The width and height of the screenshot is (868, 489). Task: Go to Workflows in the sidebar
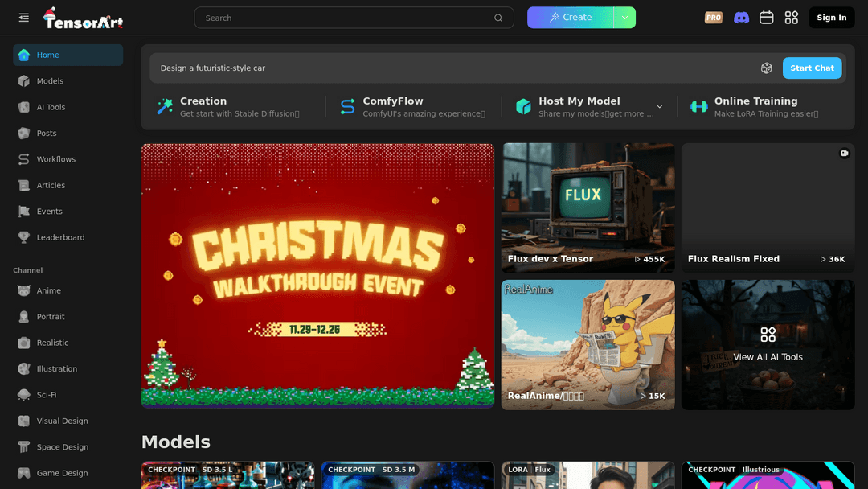point(68,159)
